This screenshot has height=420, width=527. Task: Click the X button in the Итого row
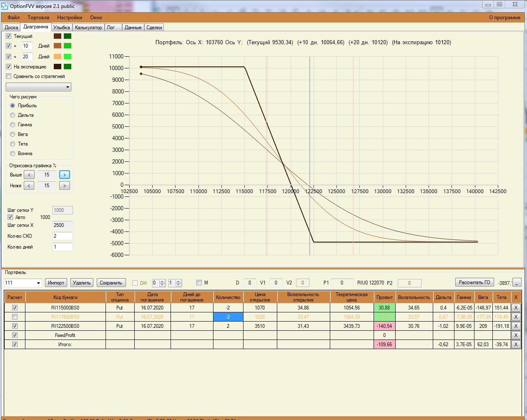(516, 345)
